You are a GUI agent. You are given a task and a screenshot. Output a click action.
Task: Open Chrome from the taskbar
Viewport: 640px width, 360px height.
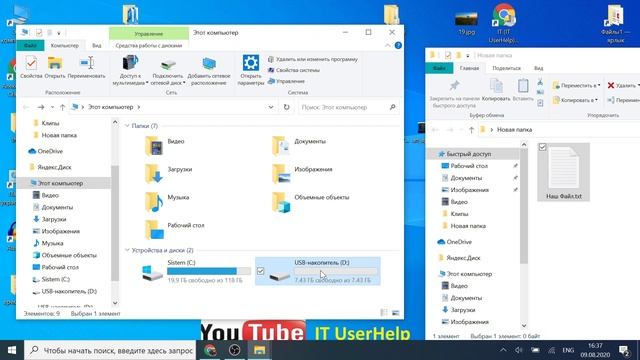(210, 350)
